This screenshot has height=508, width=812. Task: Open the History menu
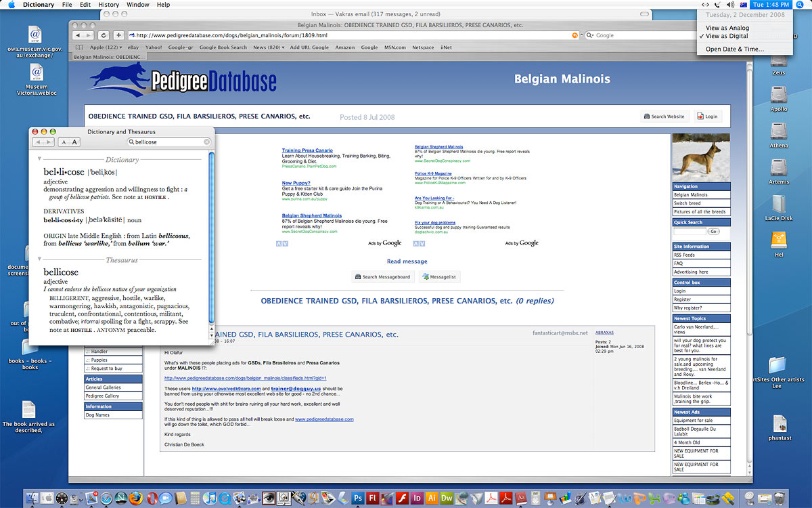click(108, 5)
